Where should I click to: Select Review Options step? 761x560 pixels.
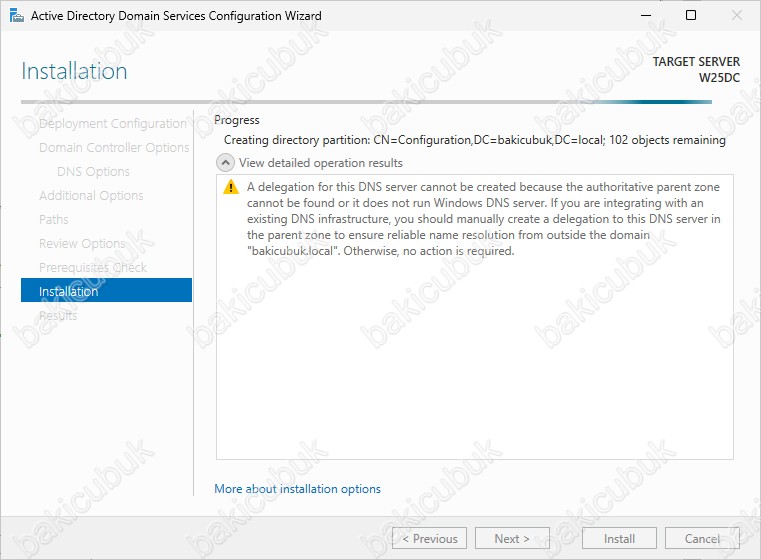point(82,243)
